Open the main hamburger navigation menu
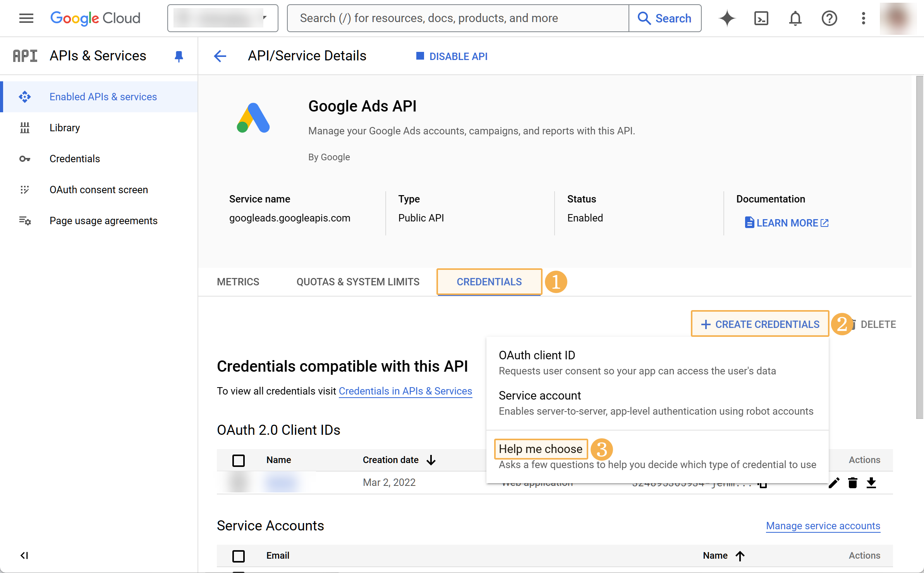924x573 pixels. point(26,18)
